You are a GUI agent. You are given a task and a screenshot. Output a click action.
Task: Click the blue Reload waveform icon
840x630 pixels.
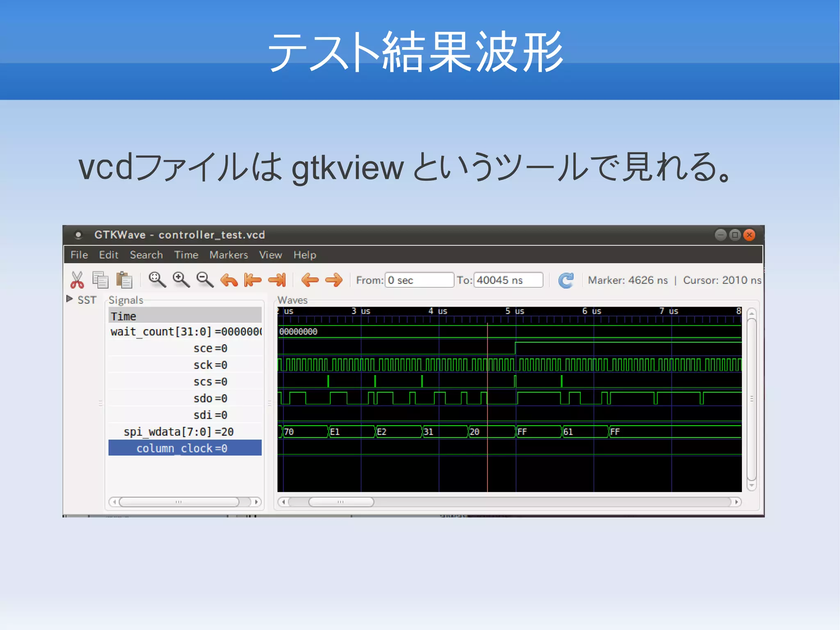pos(566,280)
